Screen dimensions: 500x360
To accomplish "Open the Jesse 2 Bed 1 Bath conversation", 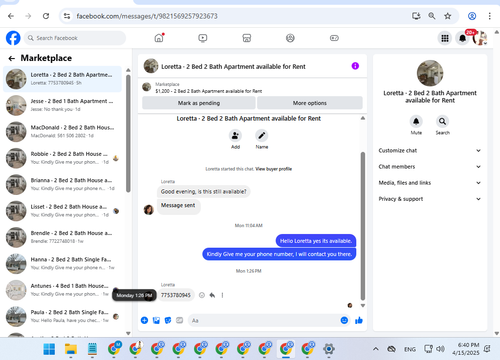I will pyautogui.click(x=62, y=105).
